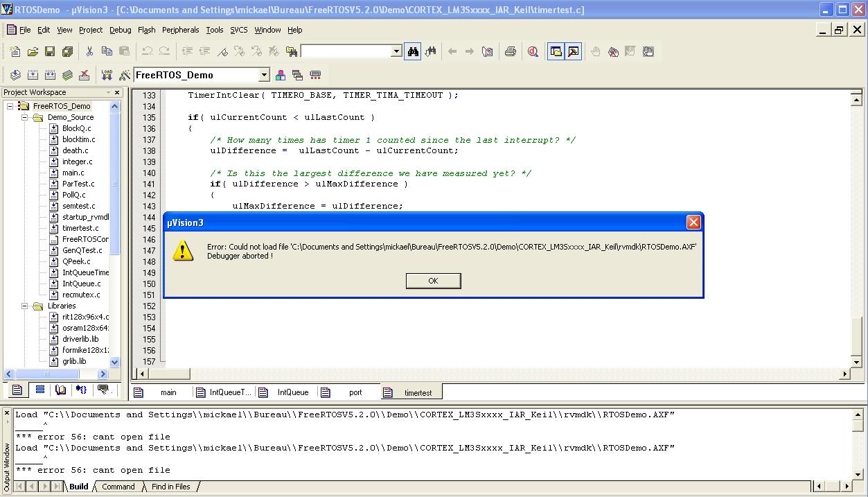Click the project tree scroll-down arrow
868x497 pixels.
pos(115,362)
